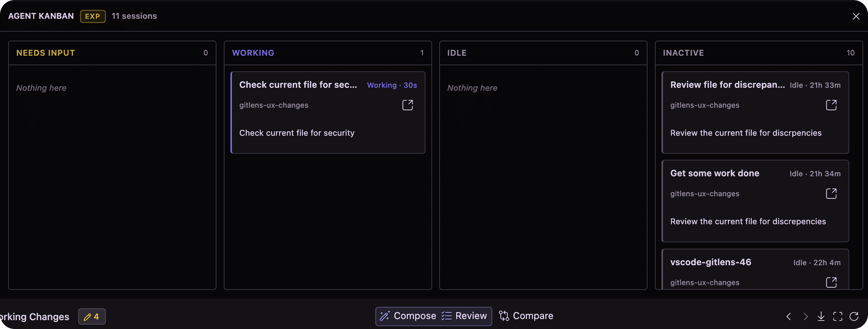Click the download arrow icon
Screen dimensions: 868x329
(x=821, y=316)
